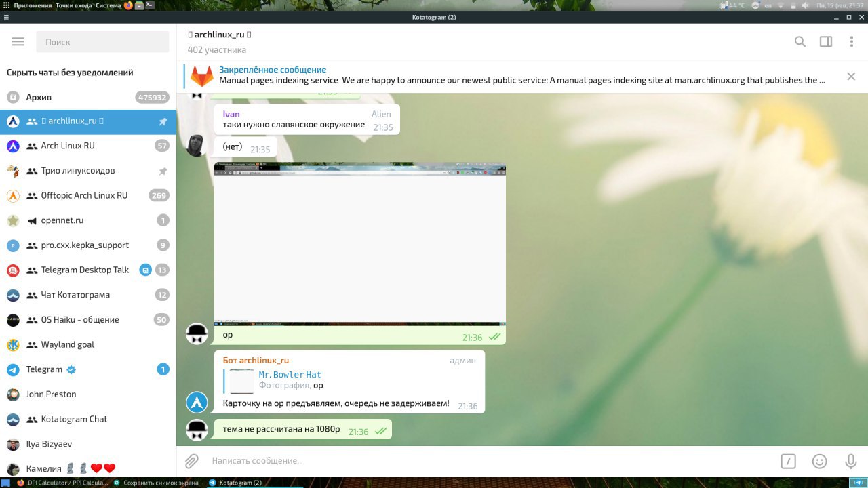Open the emoji picker

click(819, 462)
